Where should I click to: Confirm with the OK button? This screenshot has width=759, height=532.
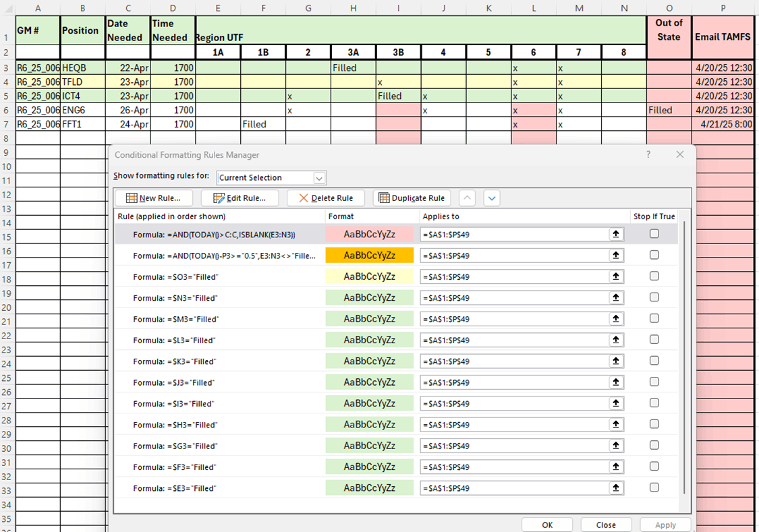point(547,525)
